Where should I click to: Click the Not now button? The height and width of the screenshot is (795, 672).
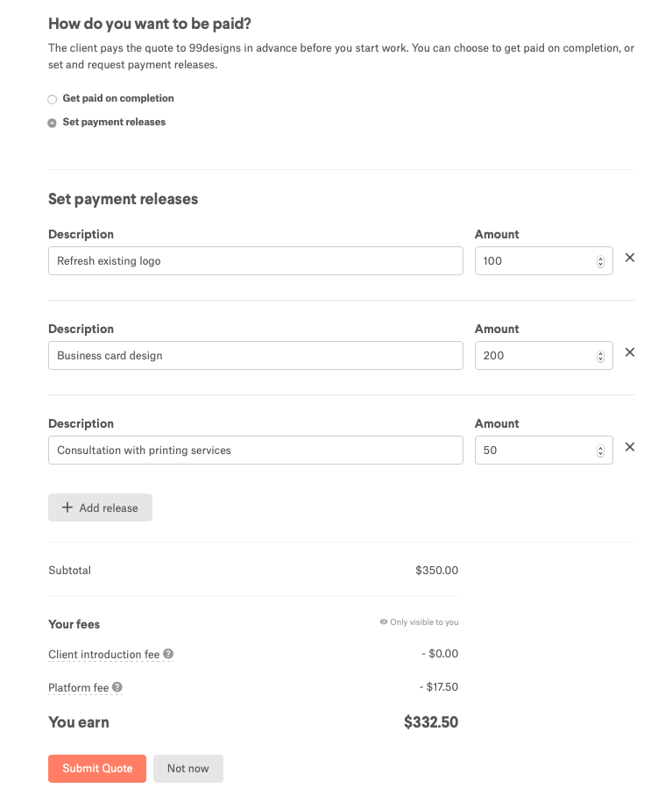click(x=187, y=769)
